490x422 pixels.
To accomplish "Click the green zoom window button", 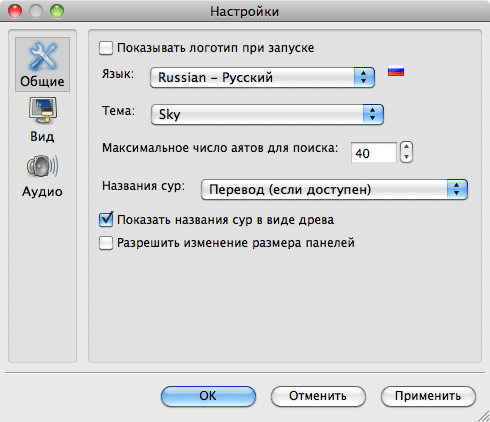I will tap(57, 11).
